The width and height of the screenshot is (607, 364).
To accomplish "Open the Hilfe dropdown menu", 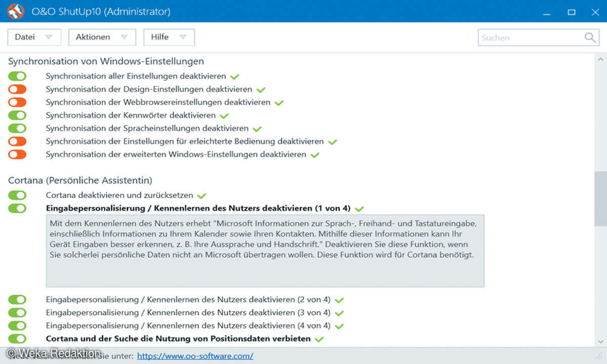I will (169, 37).
